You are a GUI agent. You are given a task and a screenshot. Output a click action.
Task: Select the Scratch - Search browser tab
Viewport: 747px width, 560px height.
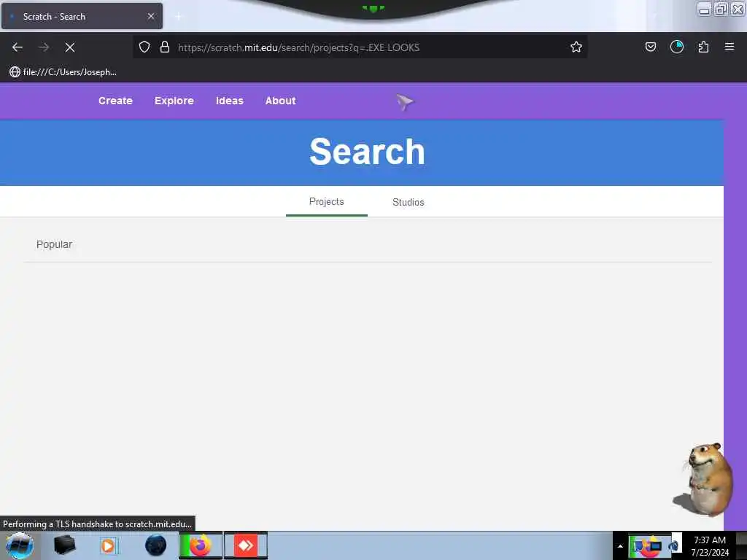[x=82, y=16]
